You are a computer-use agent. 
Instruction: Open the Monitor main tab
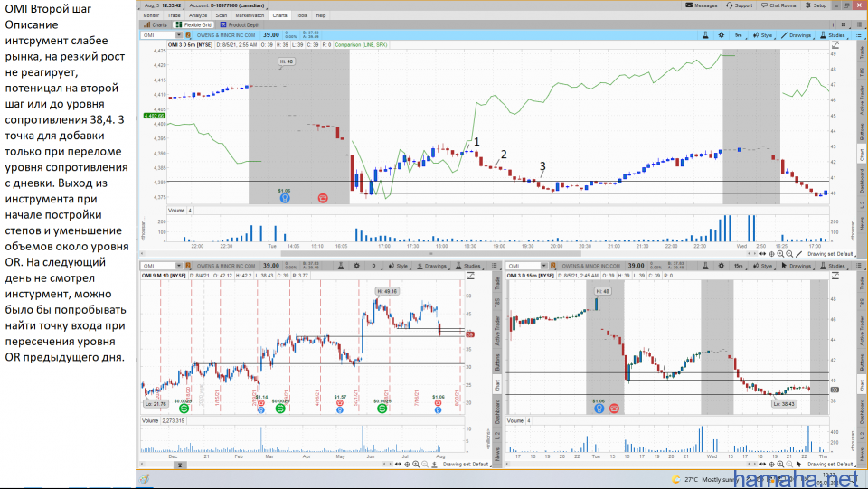[x=151, y=15]
